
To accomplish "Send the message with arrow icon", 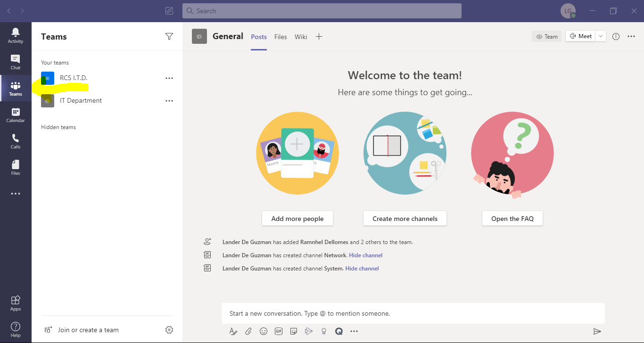I will 597,331.
